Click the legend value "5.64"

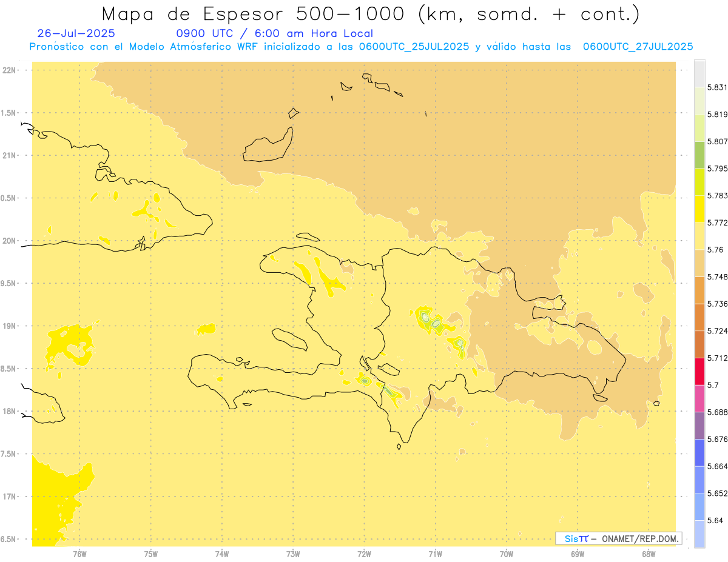coord(715,520)
